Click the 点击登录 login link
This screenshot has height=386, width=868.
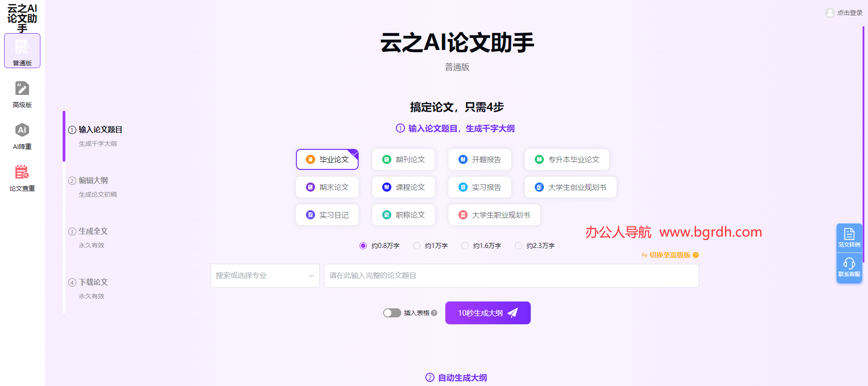pyautogui.click(x=850, y=13)
